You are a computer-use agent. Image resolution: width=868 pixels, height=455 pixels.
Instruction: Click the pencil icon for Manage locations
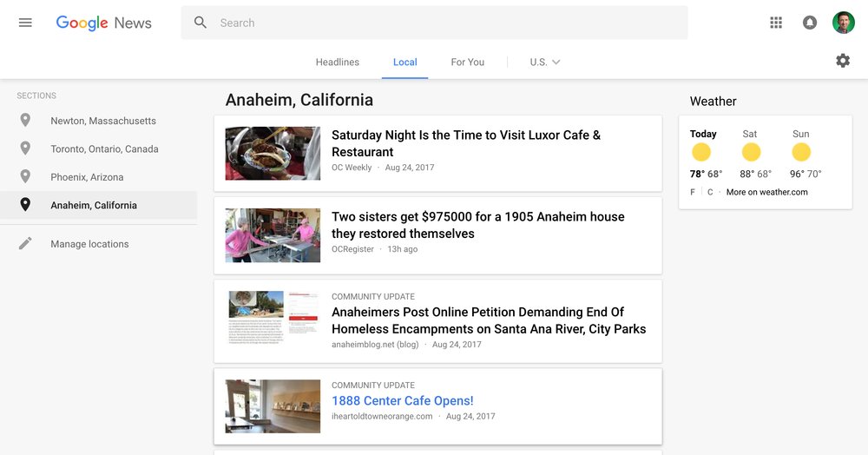pyautogui.click(x=25, y=243)
